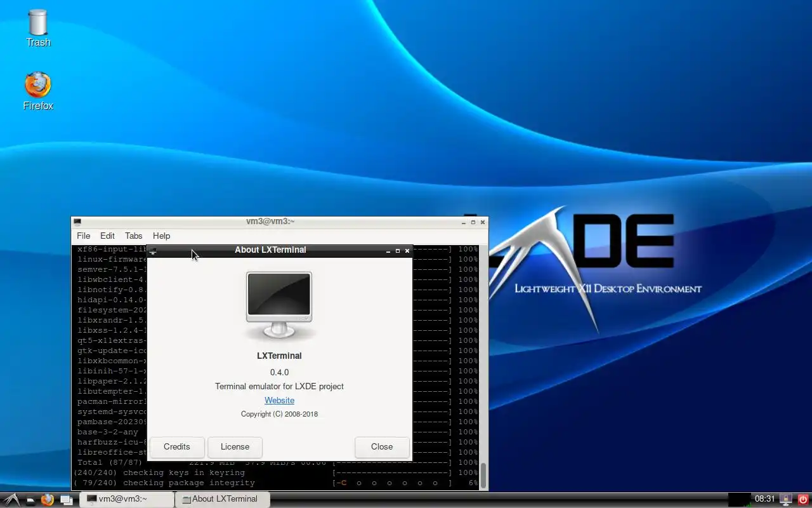Open the Website link

pos(279,400)
